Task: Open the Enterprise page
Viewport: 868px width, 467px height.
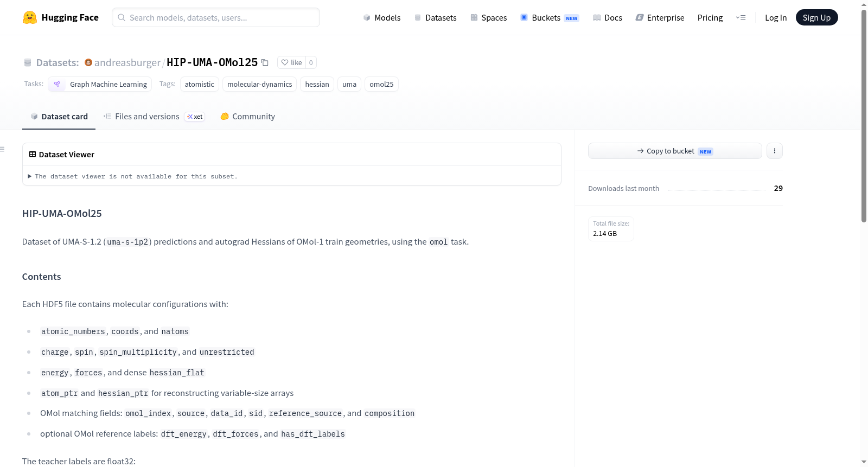Action: click(x=660, y=17)
